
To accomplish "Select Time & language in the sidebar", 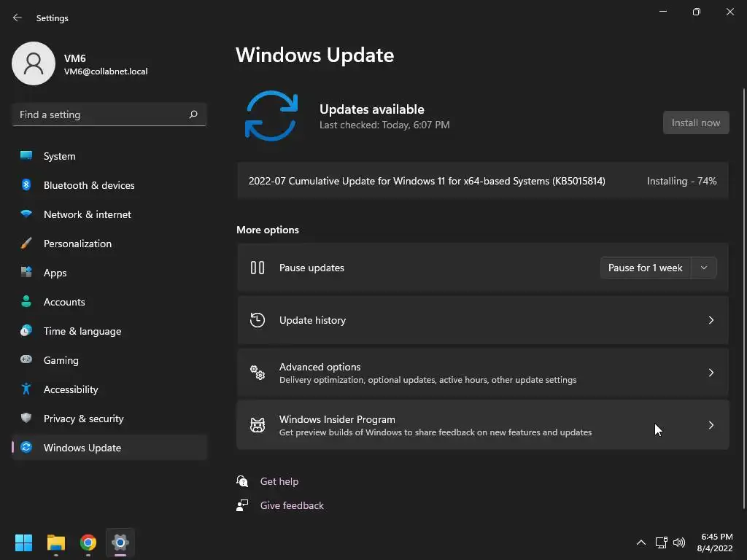I will [82, 331].
